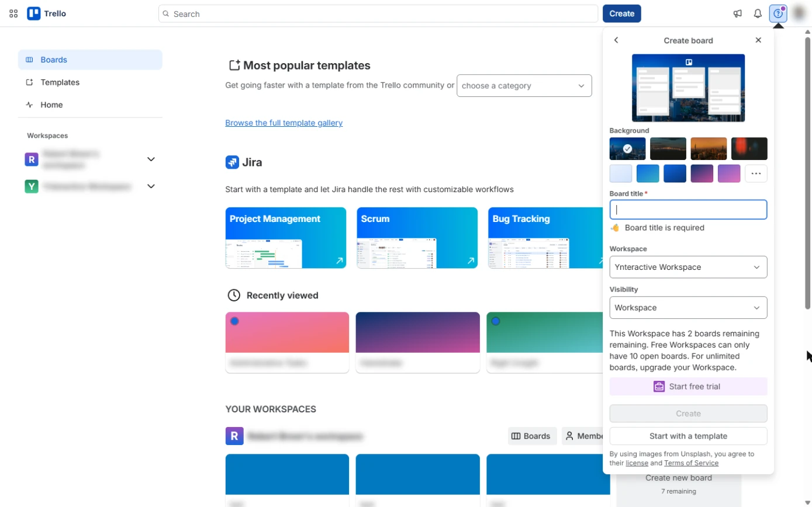
Task: Open the account avatar menu
Action: coord(799,13)
